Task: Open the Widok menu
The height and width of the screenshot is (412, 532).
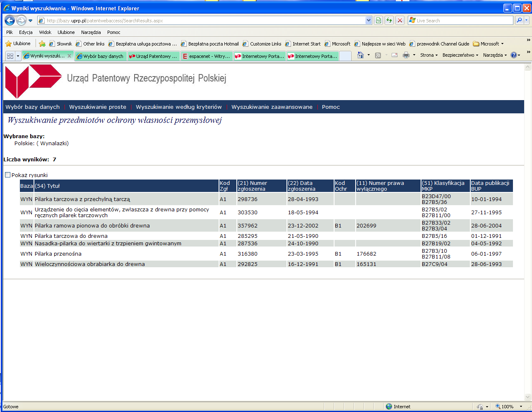Action: click(x=45, y=32)
